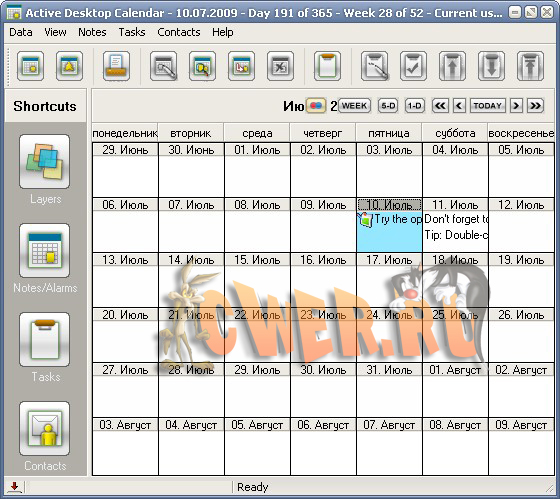Click the mark task completed checkmark icon

pyautogui.click(x=413, y=66)
